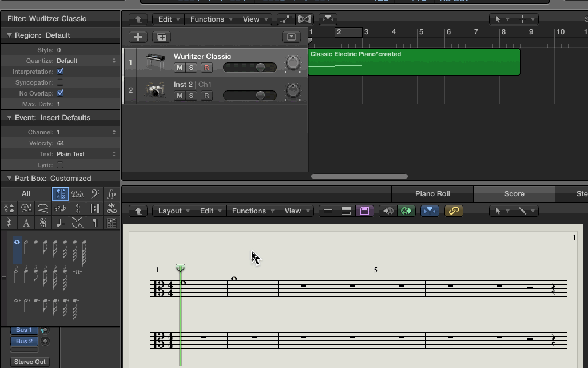Adjust the Inst 2 track volume slider
588x368 pixels.
point(260,95)
